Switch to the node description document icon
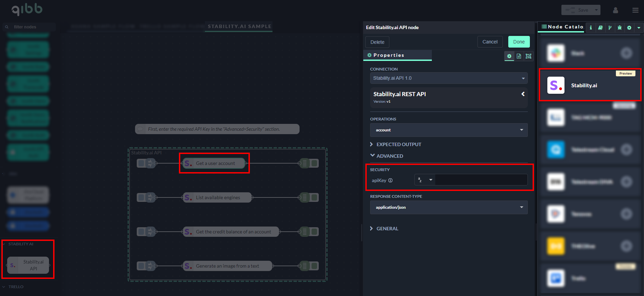Image resolution: width=644 pixels, height=296 pixels. 519,56
